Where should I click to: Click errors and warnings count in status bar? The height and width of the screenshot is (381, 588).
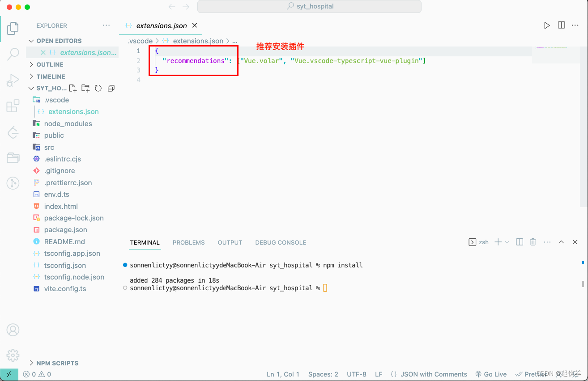click(37, 374)
